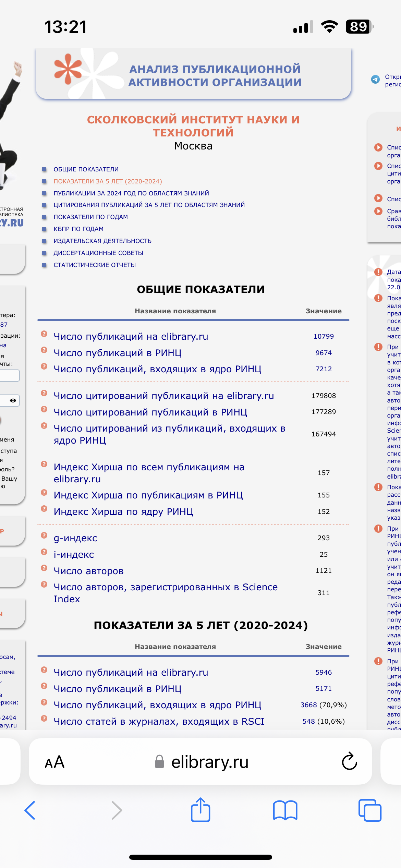Click help icon beside 'Число публикаций, входящих в ядро РИНЦ' 7212
Viewport: 401px width, 868px height.
click(x=44, y=366)
